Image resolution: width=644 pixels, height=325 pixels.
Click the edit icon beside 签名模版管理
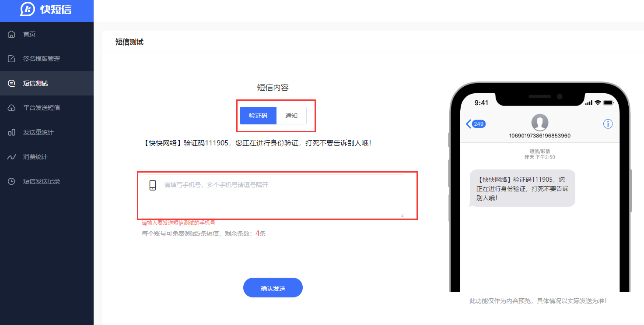[x=12, y=59]
